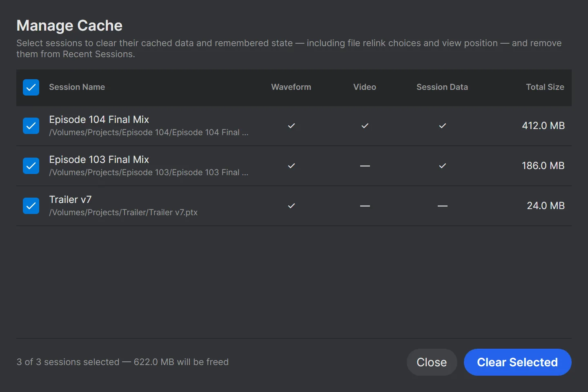Click the Waveform checkmark for Episode 104
This screenshot has width=588, height=392.
click(x=291, y=126)
